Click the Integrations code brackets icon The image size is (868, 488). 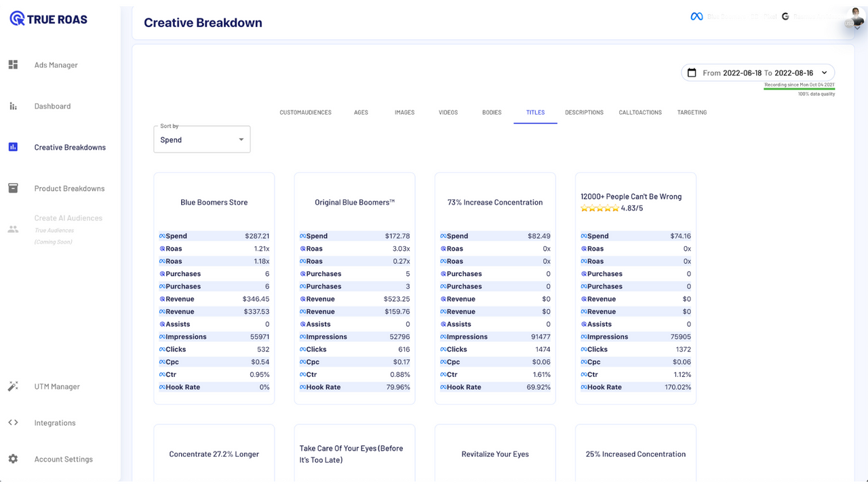[x=13, y=422]
